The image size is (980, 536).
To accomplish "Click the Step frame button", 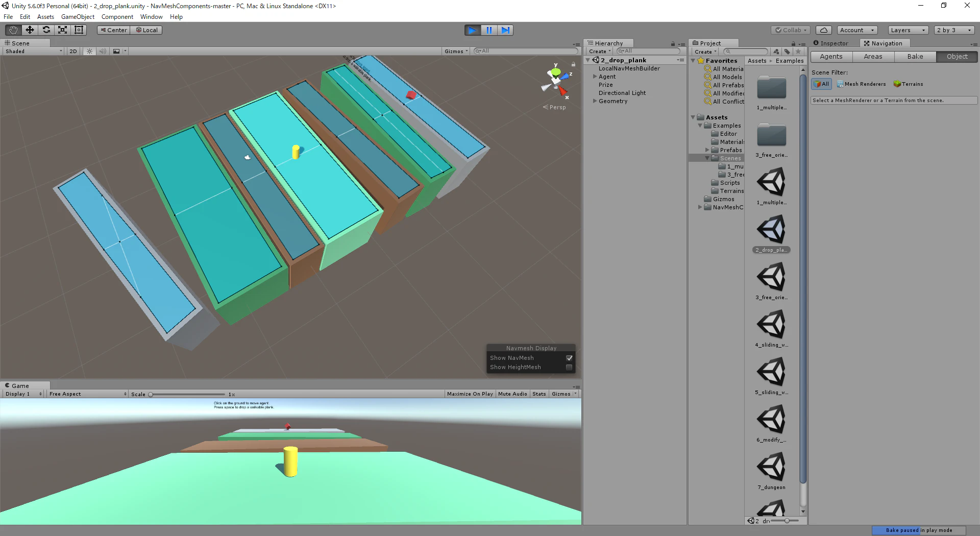I will pyautogui.click(x=505, y=30).
